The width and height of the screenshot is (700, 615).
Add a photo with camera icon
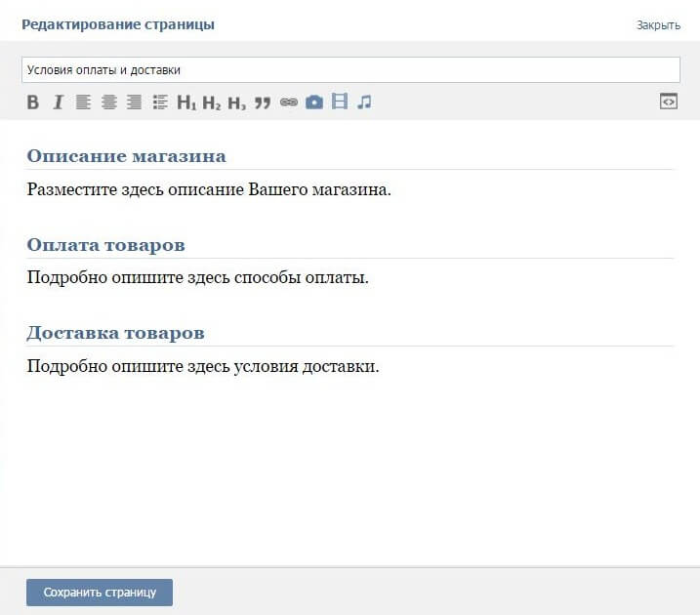[x=314, y=102]
